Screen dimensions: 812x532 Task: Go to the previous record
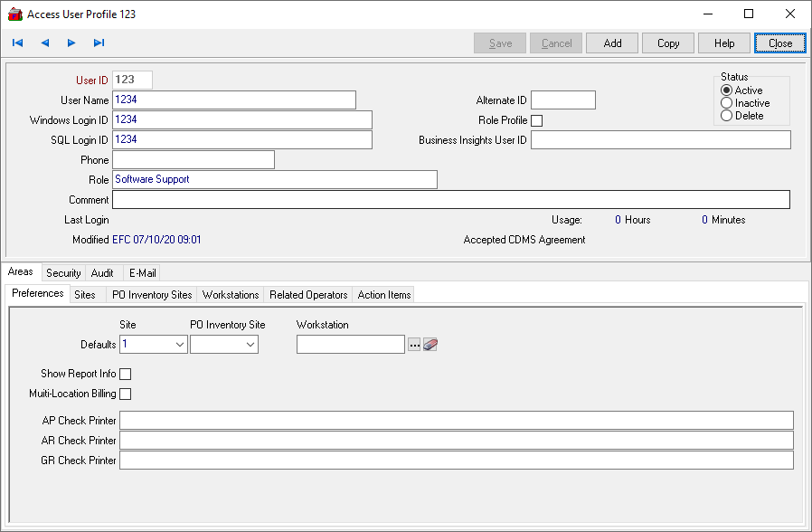[x=44, y=43]
